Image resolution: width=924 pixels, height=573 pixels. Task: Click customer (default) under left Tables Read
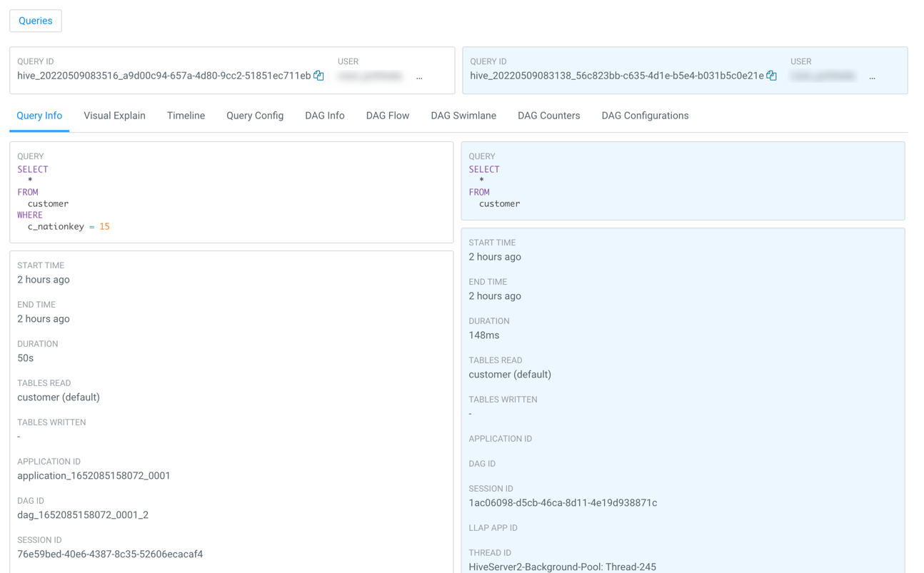[x=60, y=397]
